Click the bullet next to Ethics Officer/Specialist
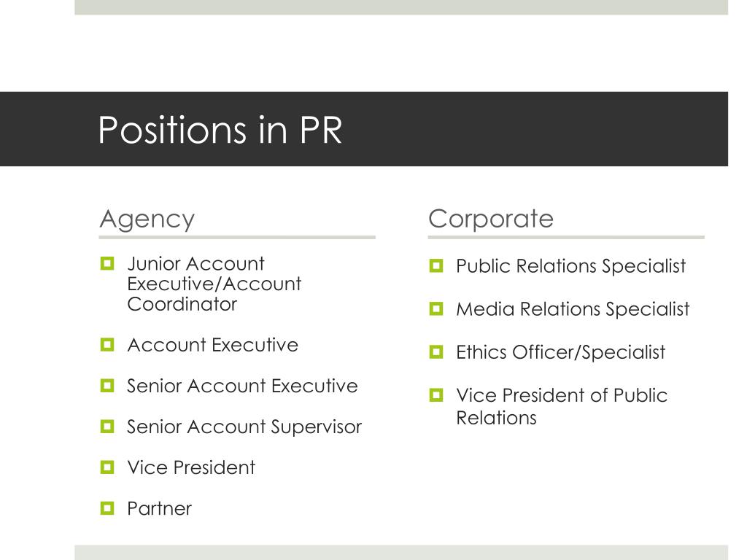 click(x=436, y=352)
